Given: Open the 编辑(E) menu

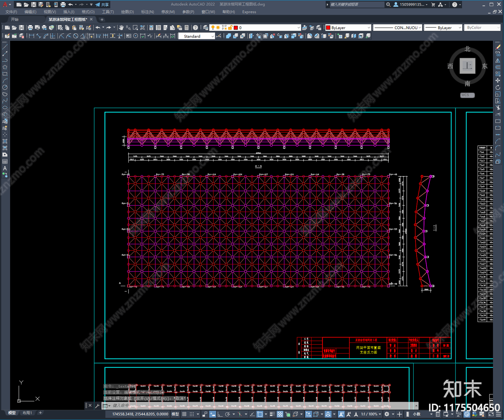Looking at the screenshot, I should 30,12.
